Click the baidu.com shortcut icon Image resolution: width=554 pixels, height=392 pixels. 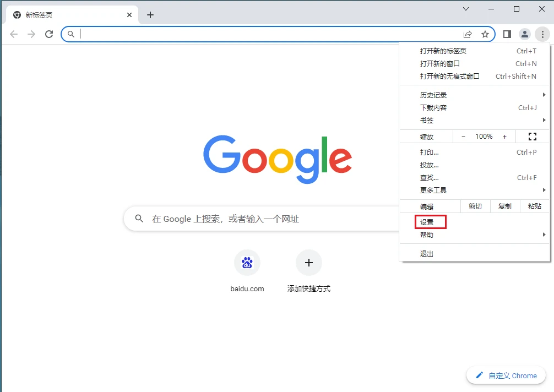tap(247, 263)
